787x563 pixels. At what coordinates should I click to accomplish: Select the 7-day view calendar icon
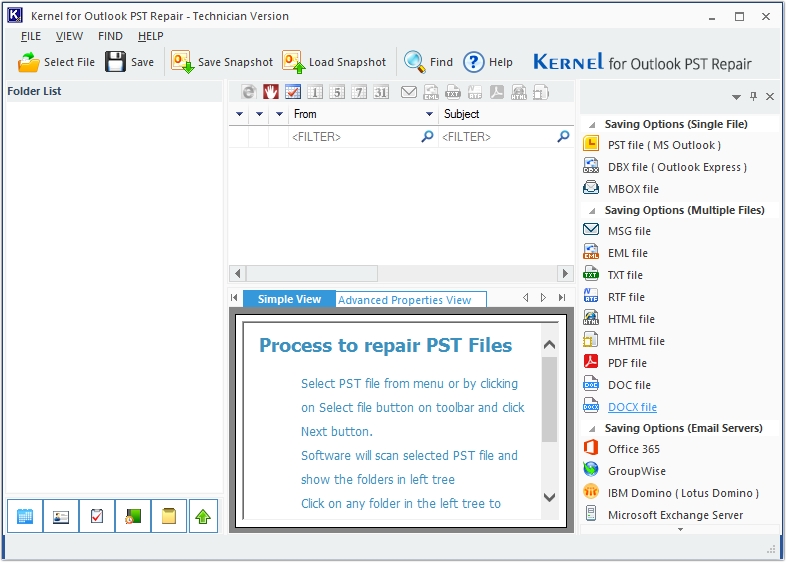coord(359,92)
